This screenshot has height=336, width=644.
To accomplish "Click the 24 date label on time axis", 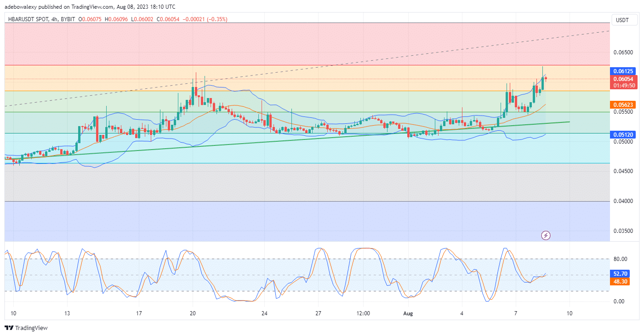I will [x=264, y=313].
